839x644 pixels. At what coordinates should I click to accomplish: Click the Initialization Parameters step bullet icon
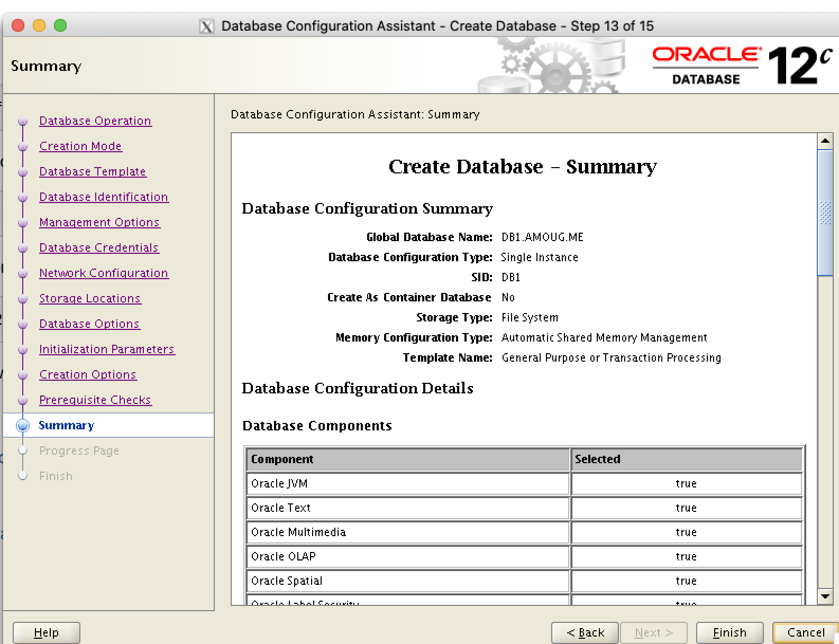coord(22,349)
